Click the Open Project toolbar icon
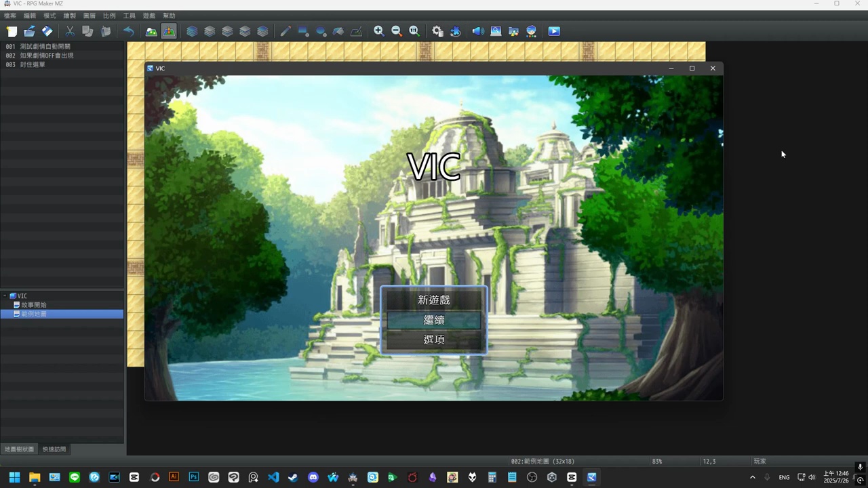Screen dimensions: 868x488 tap(29, 31)
